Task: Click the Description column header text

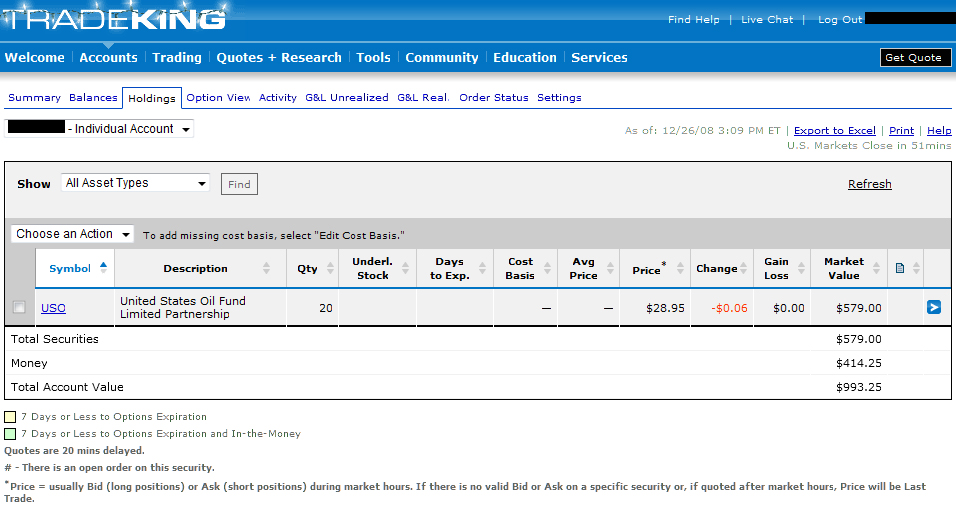Action: click(195, 268)
